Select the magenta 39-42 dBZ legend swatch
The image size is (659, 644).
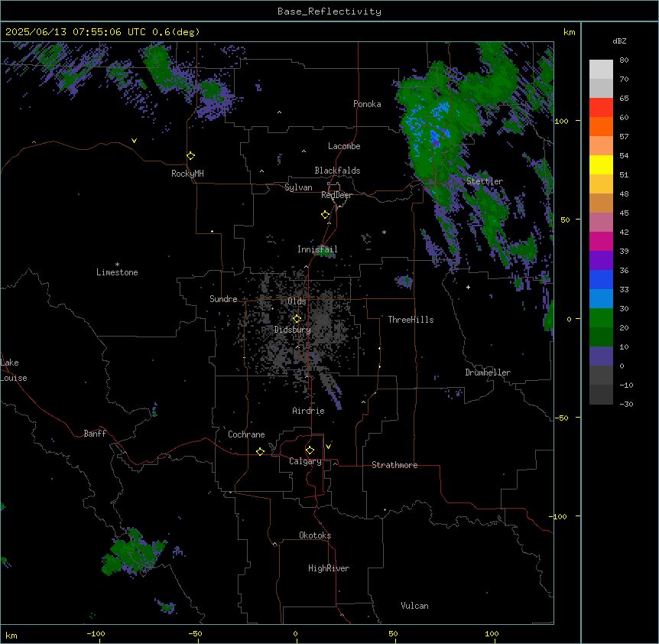(x=601, y=241)
